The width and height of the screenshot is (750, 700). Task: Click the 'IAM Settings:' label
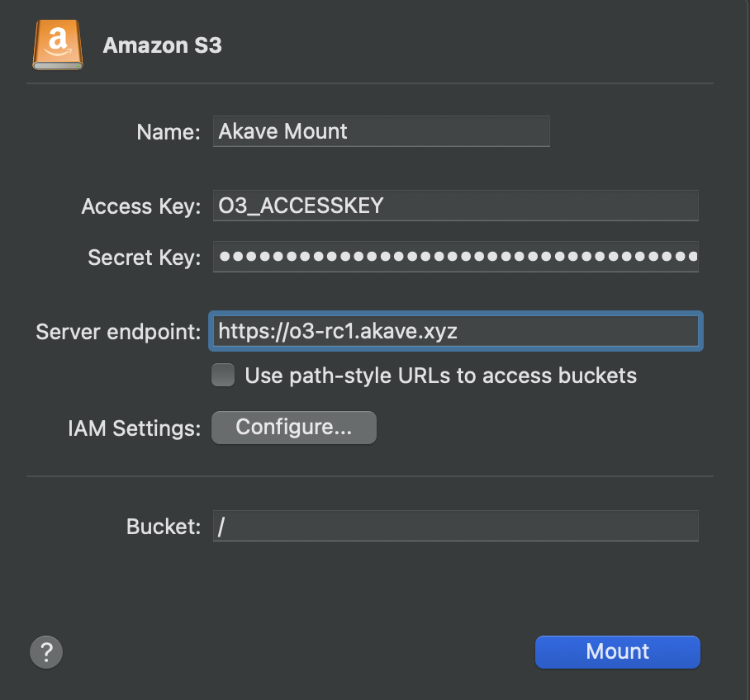135,428
